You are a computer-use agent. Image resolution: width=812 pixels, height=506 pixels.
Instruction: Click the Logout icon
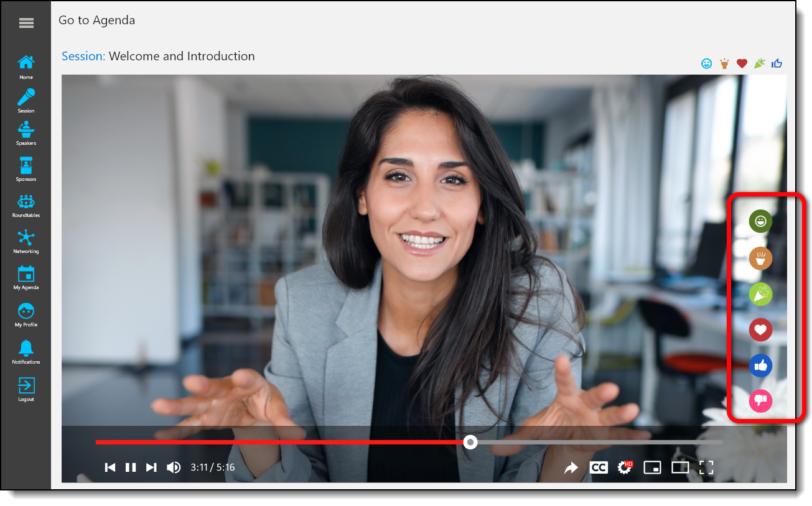pyautogui.click(x=26, y=389)
